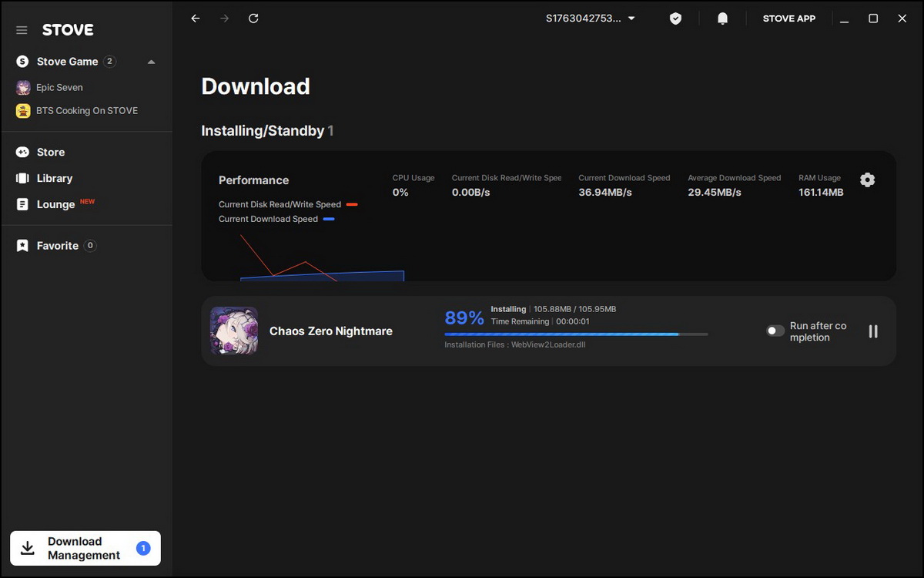Click the STOVE APP button
Viewport: 924px width, 578px height.
tap(788, 18)
